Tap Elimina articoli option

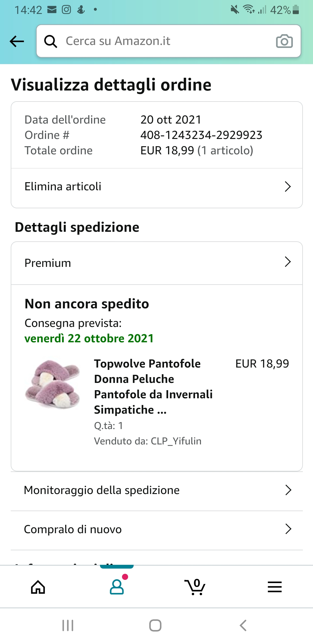[63, 187]
